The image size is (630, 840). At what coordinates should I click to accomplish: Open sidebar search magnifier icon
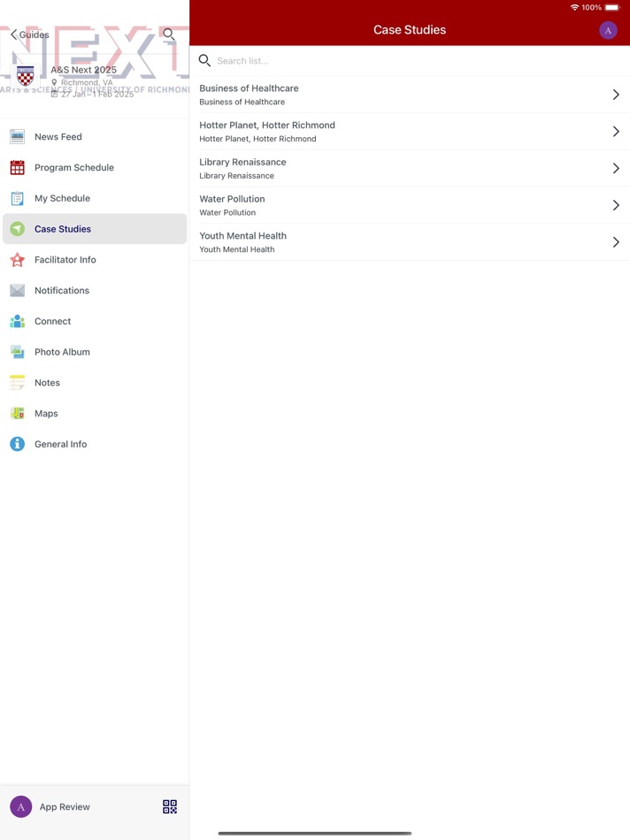click(x=169, y=34)
